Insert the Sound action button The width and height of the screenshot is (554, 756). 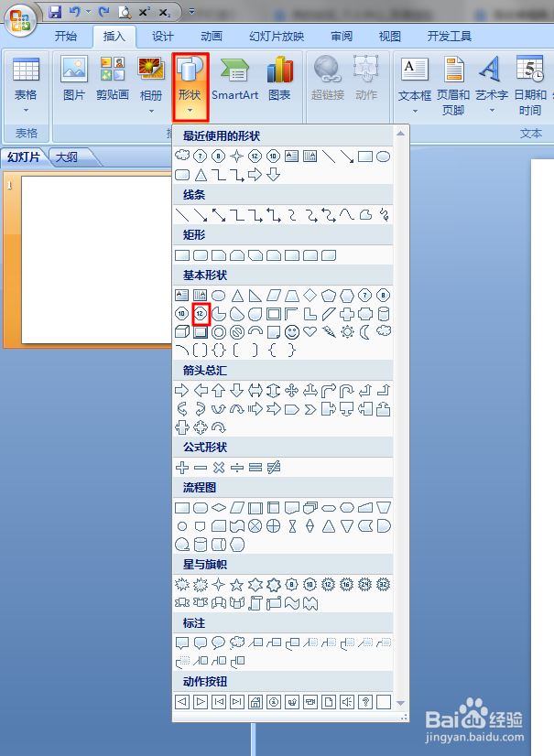(x=347, y=701)
